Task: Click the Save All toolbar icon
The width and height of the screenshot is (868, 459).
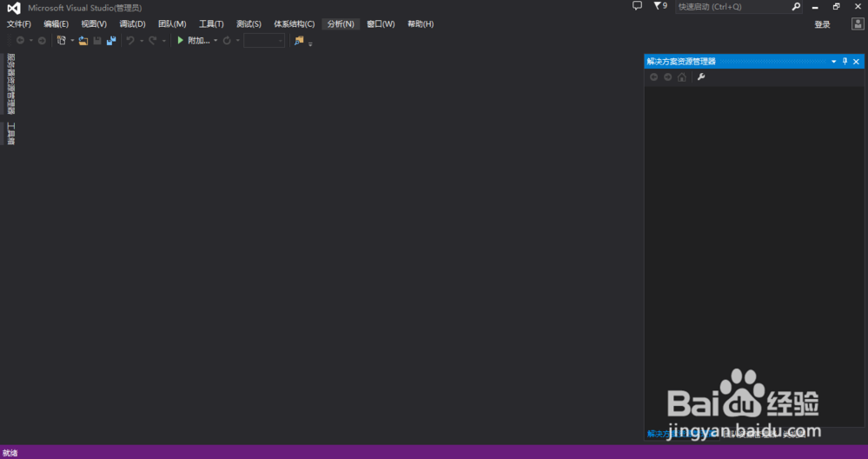Action: (x=111, y=41)
